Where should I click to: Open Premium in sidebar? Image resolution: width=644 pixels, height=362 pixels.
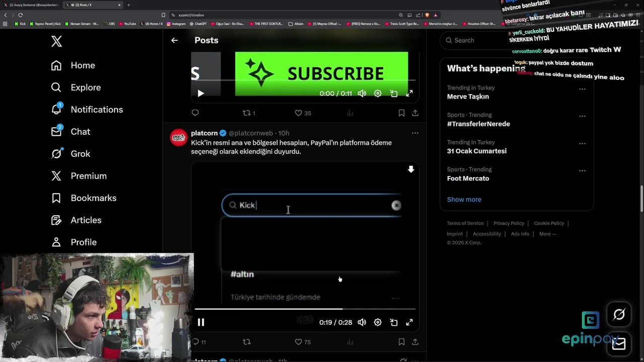(x=79, y=176)
